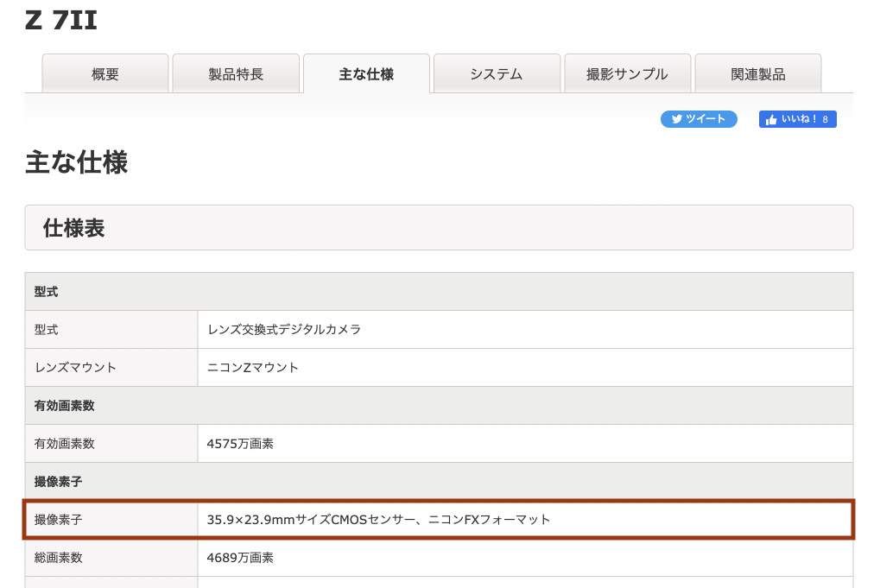Click the 4575万画素 value cell
The height and width of the screenshot is (588, 880).
(x=525, y=444)
